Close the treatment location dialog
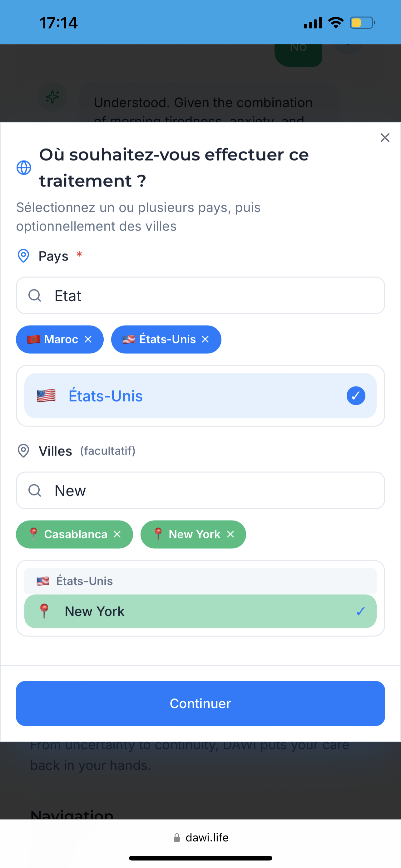 point(385,137)
